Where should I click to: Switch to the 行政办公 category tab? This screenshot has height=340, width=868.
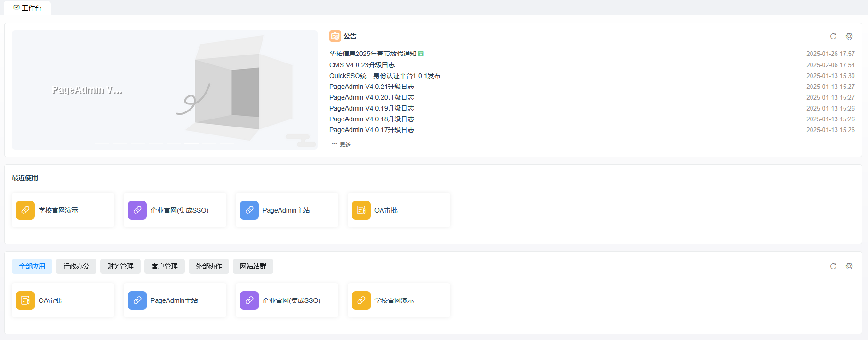point(76,266)
